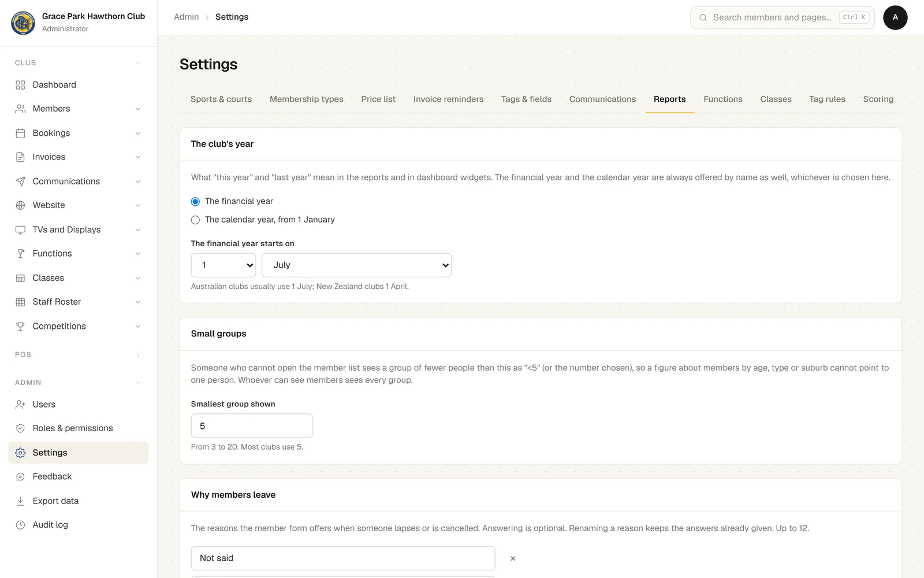Open the user avatar 'A' menu
The width and height of the screenshot is (924, 578).
pyautogui.click(x=895, y=17)
